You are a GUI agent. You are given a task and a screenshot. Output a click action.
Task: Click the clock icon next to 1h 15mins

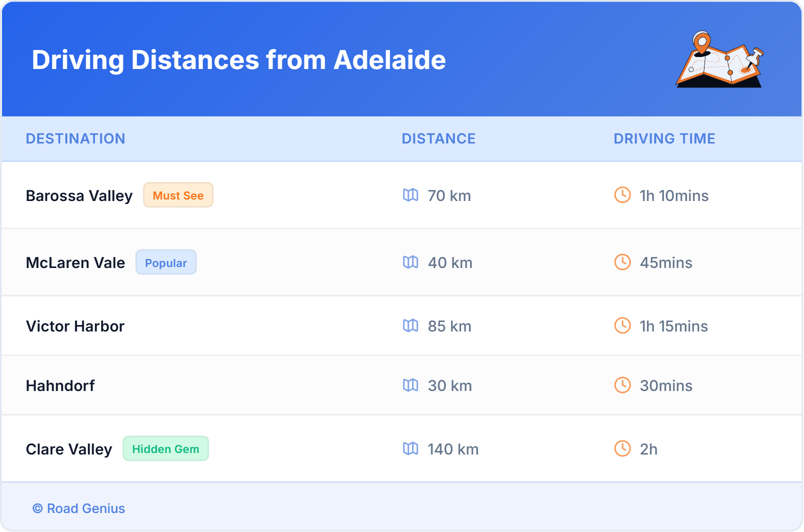622,325
